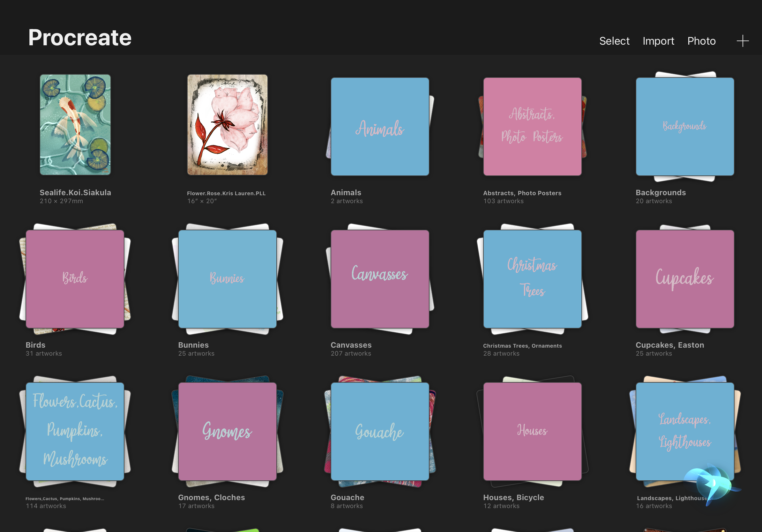762x532 pixels.
Task: Click the 'Gouache' name label
Action: click(347, 497)
